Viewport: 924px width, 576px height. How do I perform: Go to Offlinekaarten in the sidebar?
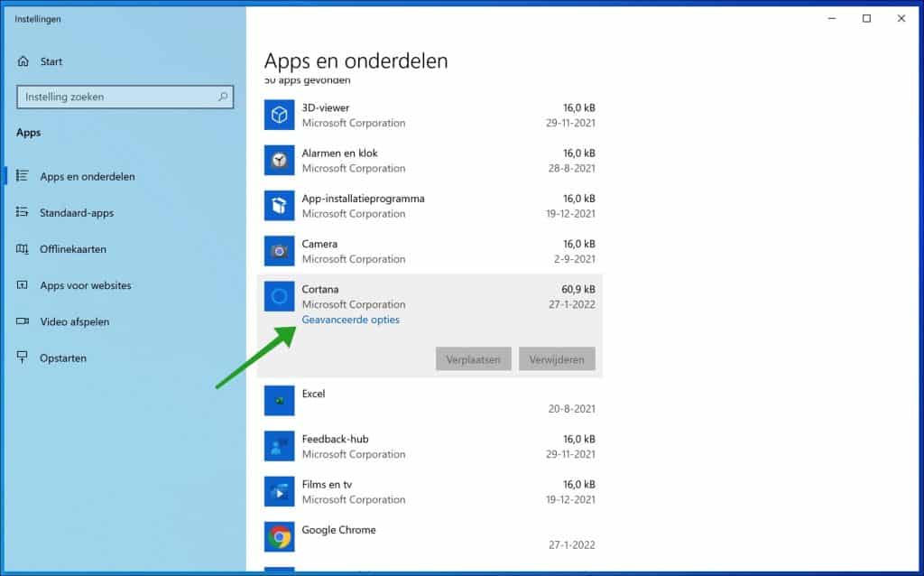73,249
